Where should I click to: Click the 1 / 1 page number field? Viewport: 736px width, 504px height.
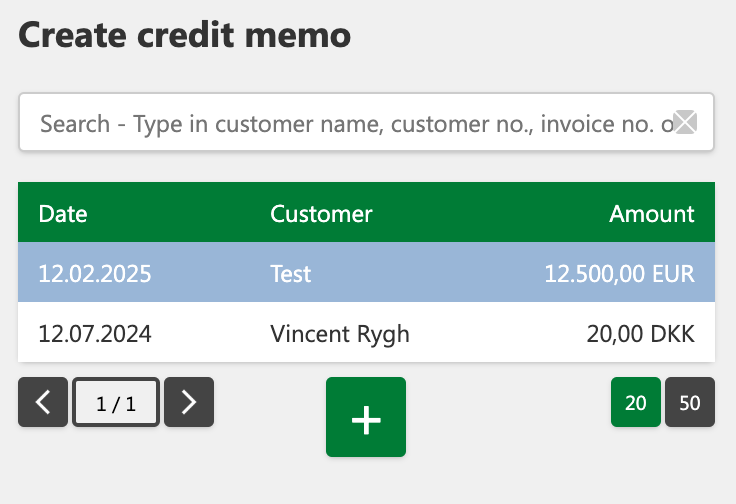(116, 403)
